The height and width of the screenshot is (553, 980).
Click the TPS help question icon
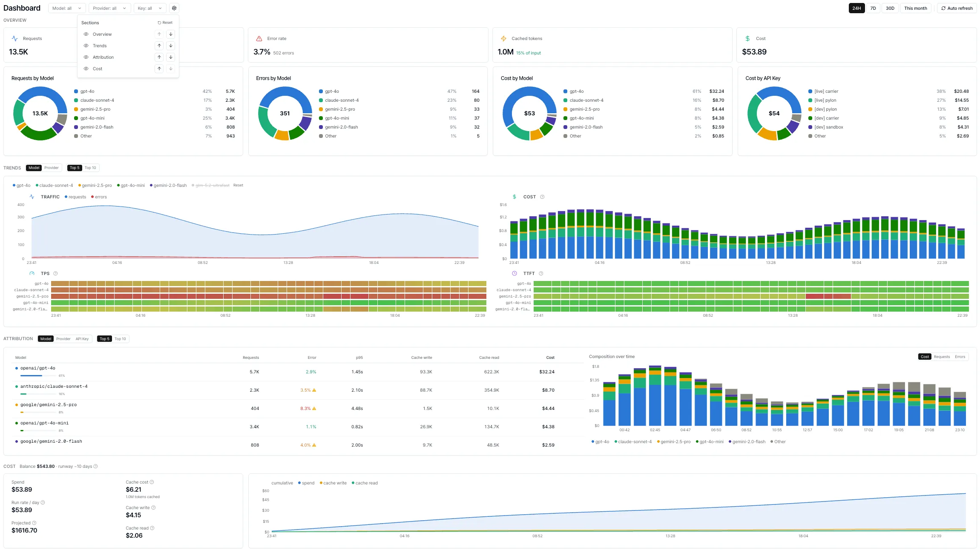[x=55, y=273]
